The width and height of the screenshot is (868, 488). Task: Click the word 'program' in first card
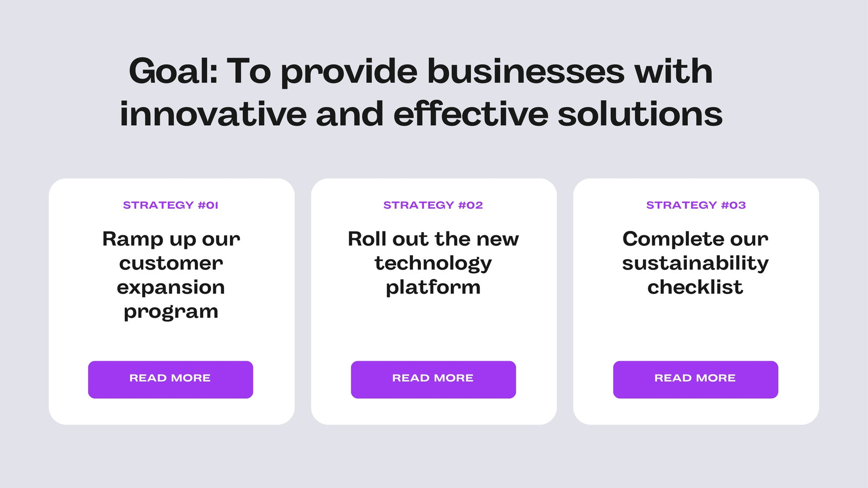point(171,312)
